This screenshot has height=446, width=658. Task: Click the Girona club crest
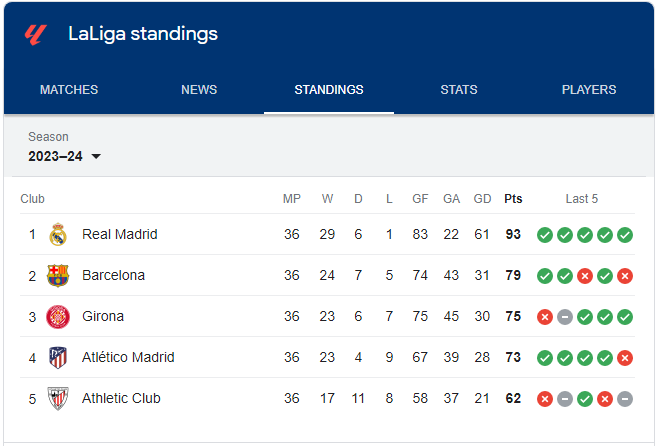[58, 316]
